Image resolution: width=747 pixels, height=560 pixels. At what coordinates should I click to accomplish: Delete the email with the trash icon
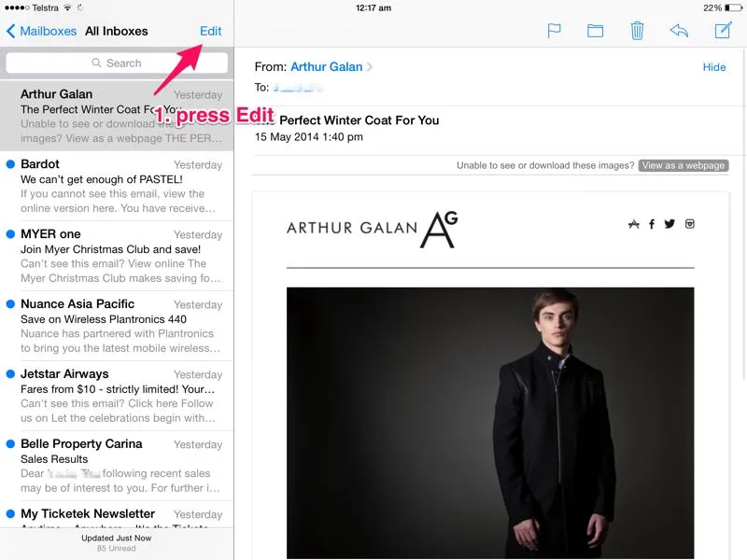pos(637,31)
